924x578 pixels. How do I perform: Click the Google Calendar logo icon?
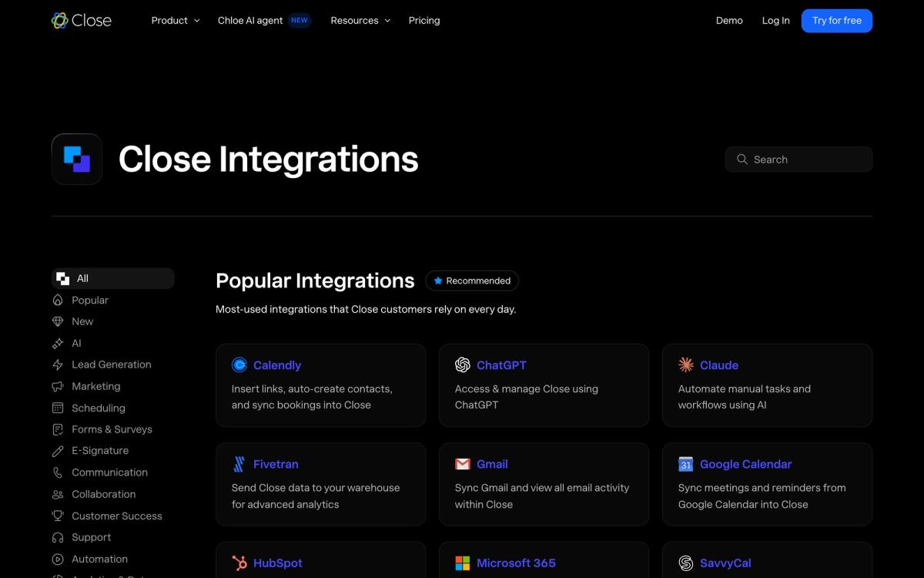click(686, 464)
